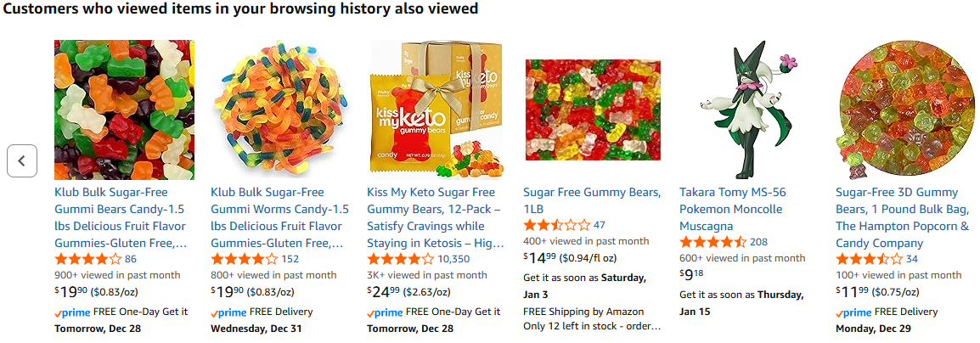The image size is (980, 343).
Task: Click star rating beside 152 reviews
Action: [244, 259]
